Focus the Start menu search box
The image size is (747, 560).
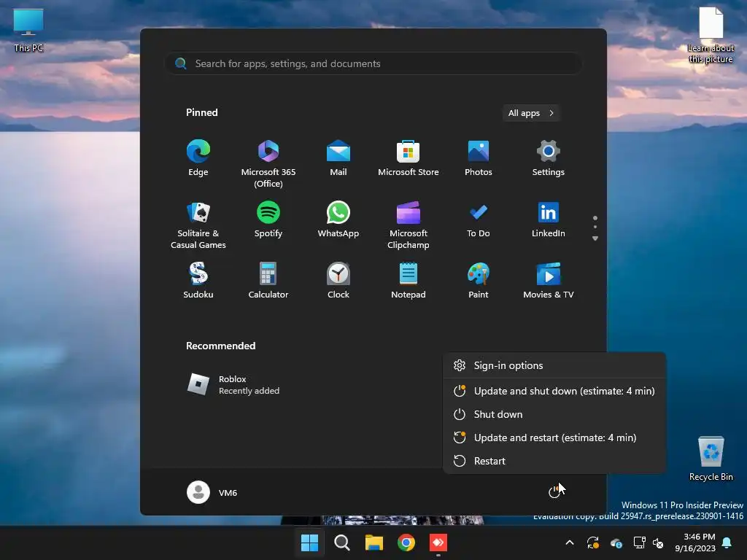pos(373,63)
